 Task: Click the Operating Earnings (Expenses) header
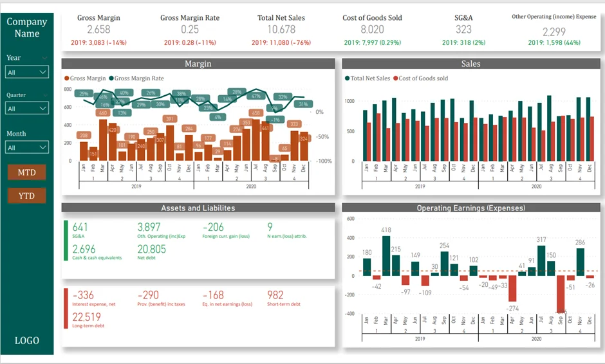point(470,208)
